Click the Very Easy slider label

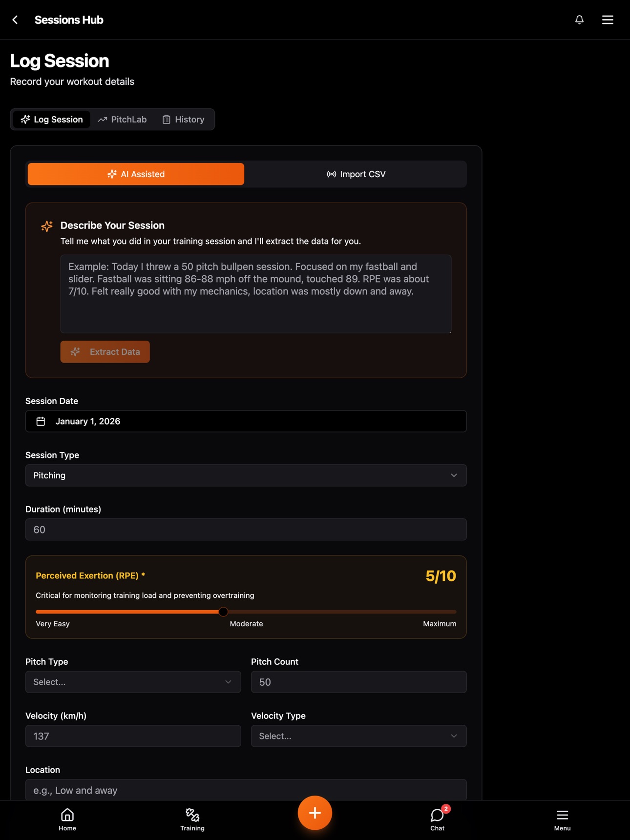tap(53, 624)
